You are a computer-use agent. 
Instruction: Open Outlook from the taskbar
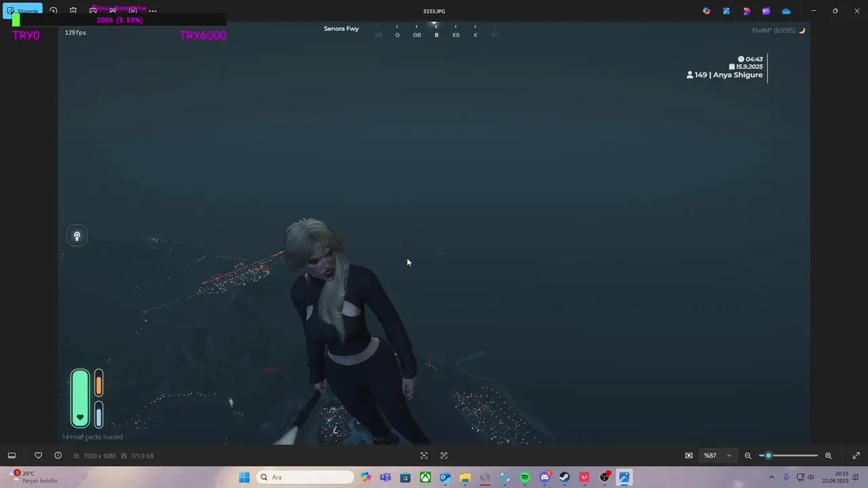(445, 477)
